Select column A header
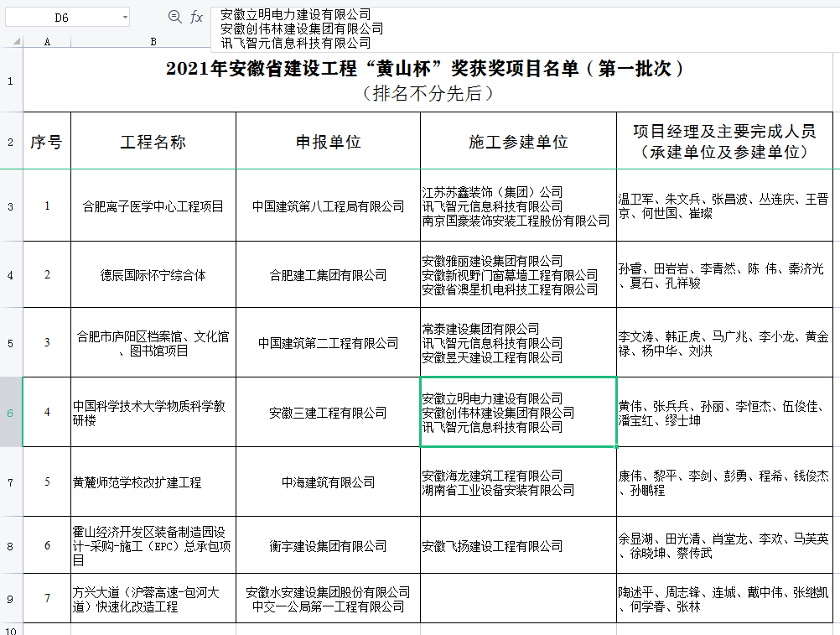Screen dimensions: 840x635 [46, 41]
